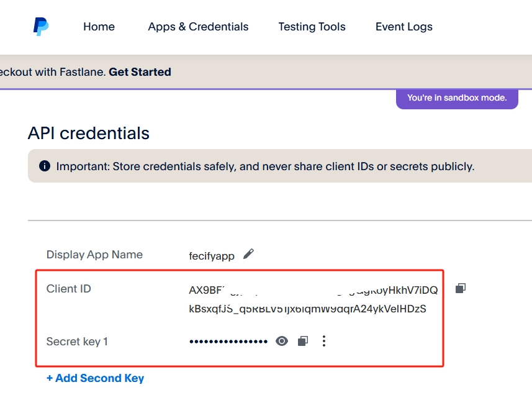Go to the Home nav item
This screenshot has height=413, width=532.
pos(99,27)
